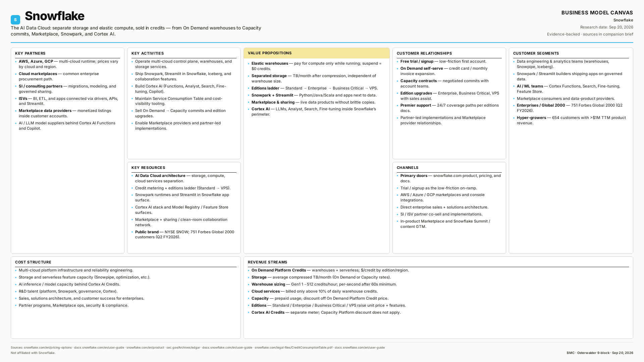Click the CUSTOMER SEGMENTS block header
Screen dimensions: 644x362
pos(536,53)
